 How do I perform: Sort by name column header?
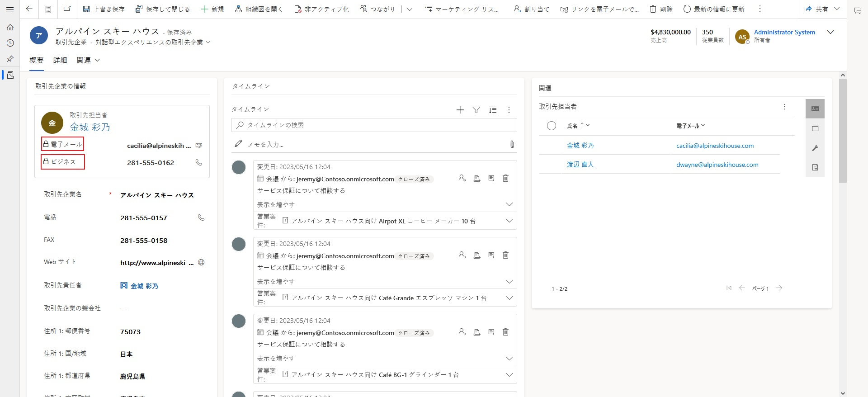578,126
